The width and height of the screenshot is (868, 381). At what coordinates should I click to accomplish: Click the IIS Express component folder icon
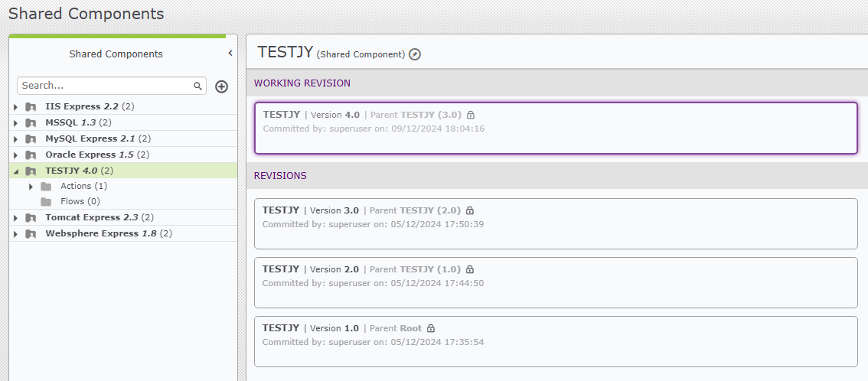click(31, 106)
